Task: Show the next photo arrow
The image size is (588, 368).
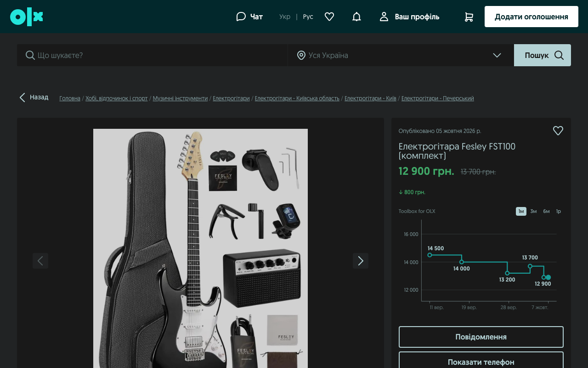Action: (x=361, y=261)
